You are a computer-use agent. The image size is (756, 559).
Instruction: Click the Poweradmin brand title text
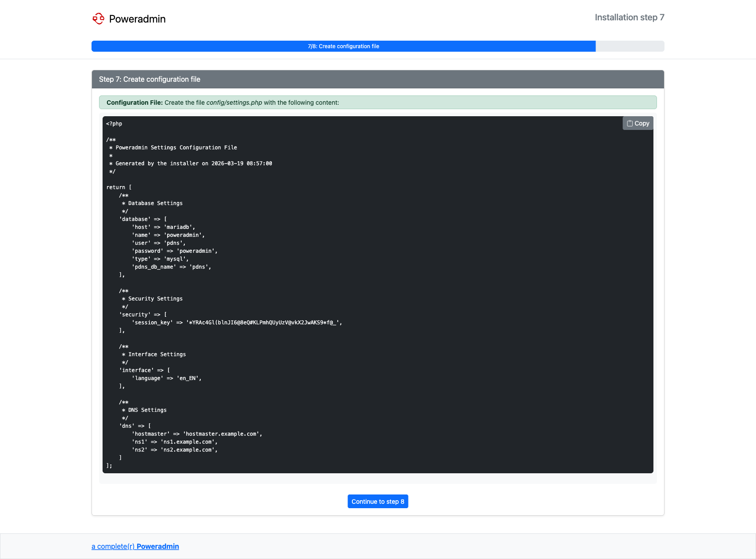tap(137, 19)
